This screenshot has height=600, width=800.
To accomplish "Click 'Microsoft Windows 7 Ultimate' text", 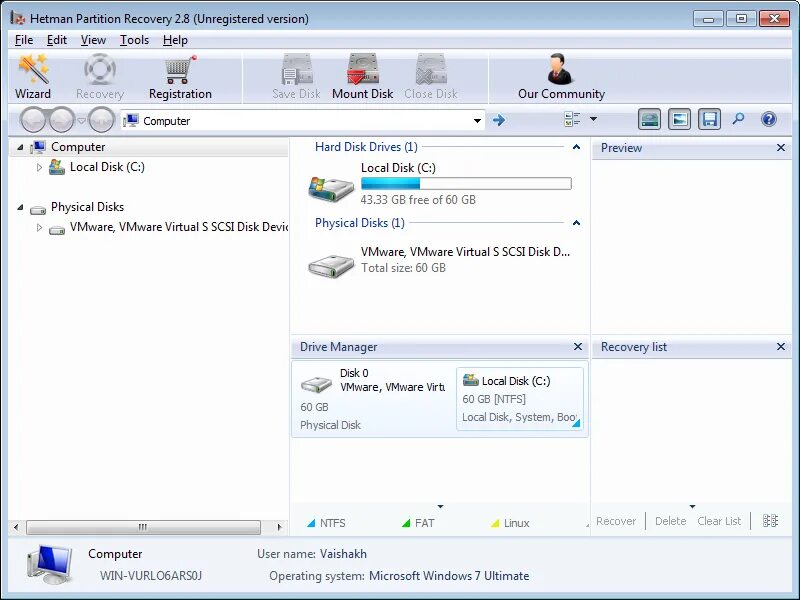I will tap(449, 576).
